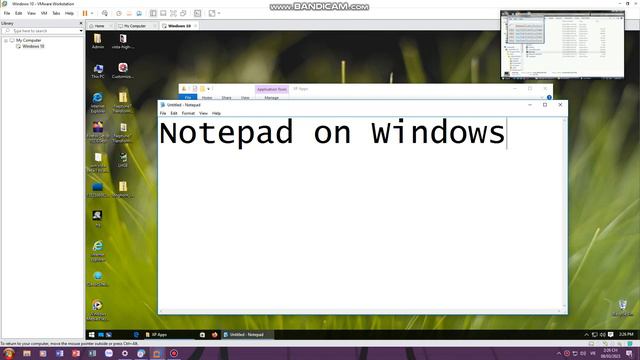Viewport: 640px width, 360px height.
Task: Open the guest action center notification icon
Action: click(x=611, y=335)
